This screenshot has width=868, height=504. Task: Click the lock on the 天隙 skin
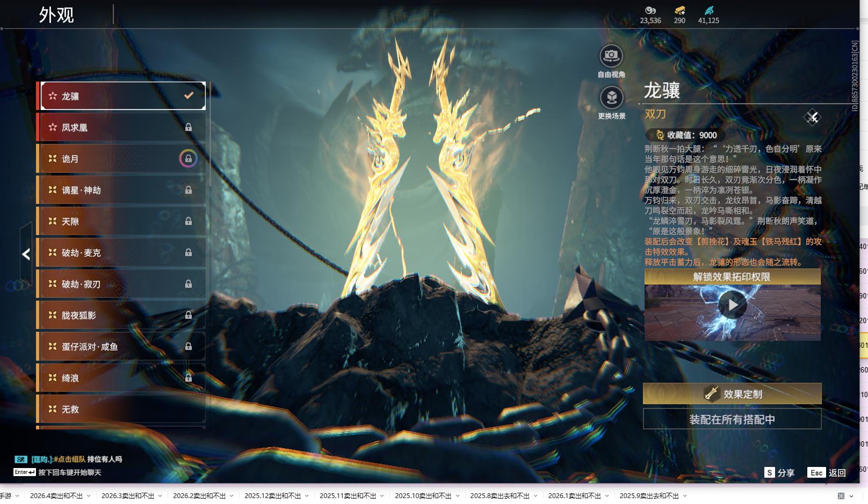(189, 221)
